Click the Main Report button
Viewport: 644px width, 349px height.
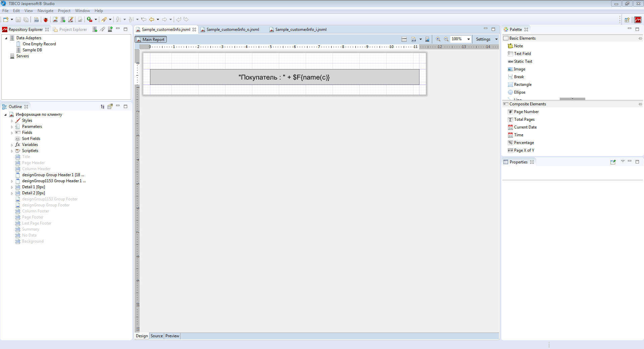tap(151, 39)
